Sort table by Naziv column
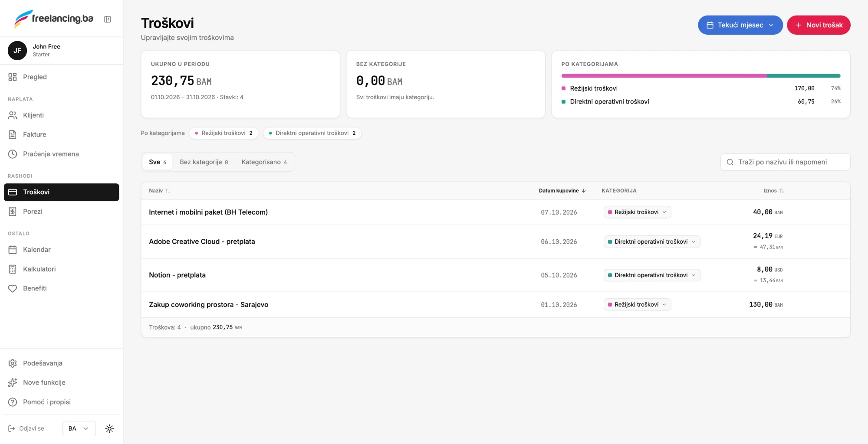The image size is (868, 444). click(159, 191)
